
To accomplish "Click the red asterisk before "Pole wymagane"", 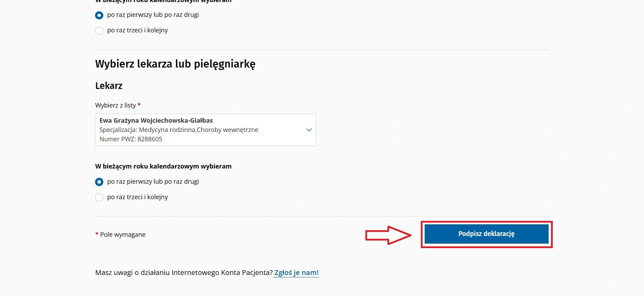I will [97, 234].
